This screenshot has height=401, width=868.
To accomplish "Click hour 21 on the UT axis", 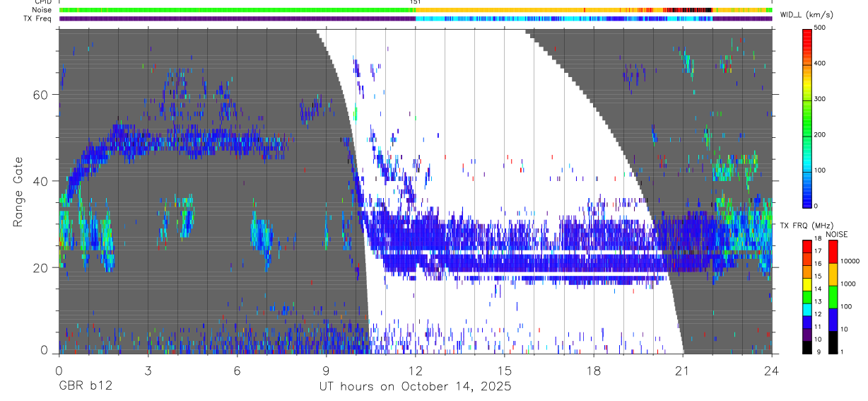I will click(683, 370).
